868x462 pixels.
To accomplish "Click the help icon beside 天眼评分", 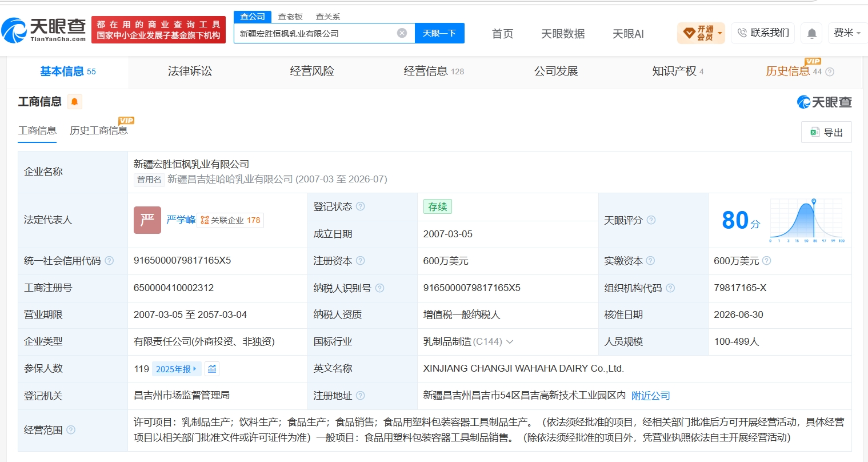I will [651, 220].
